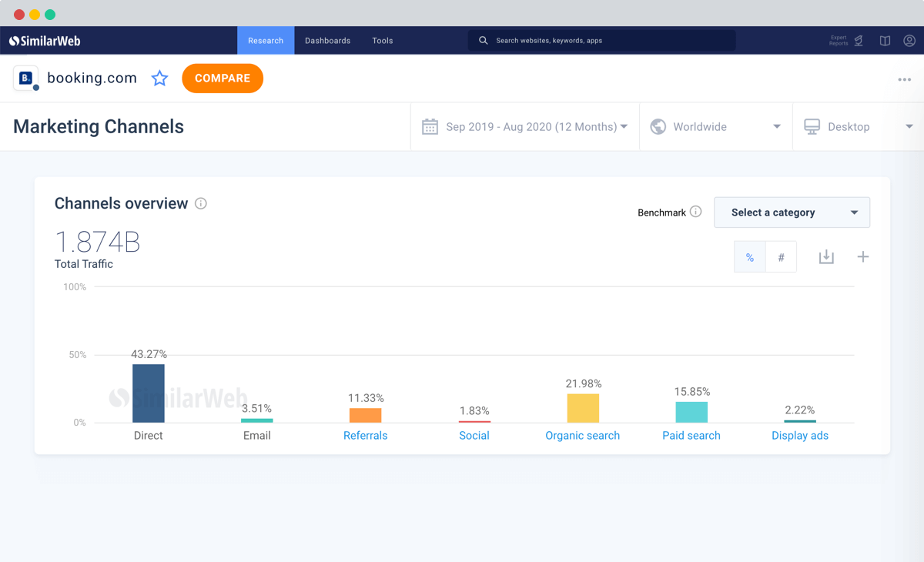
Task: Click the 43.27% value label
Action: coord(149,354)
